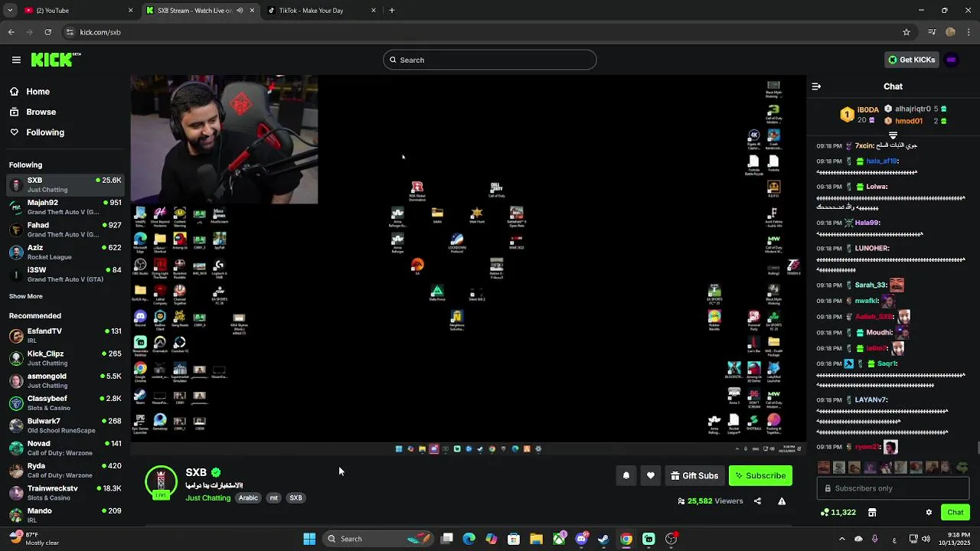Open the browser tab search dropdown
Screen dimensions: 980x551
pos(10,11)
